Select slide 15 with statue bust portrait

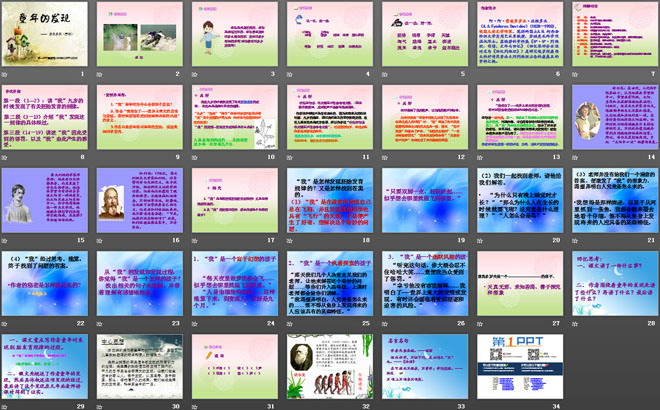coord(45,200)
